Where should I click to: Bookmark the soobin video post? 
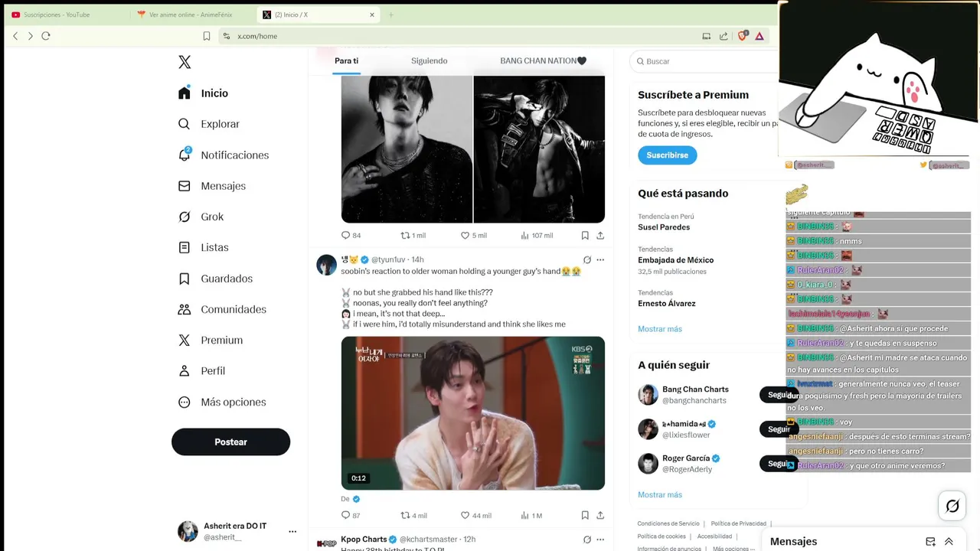pos(585,515)
